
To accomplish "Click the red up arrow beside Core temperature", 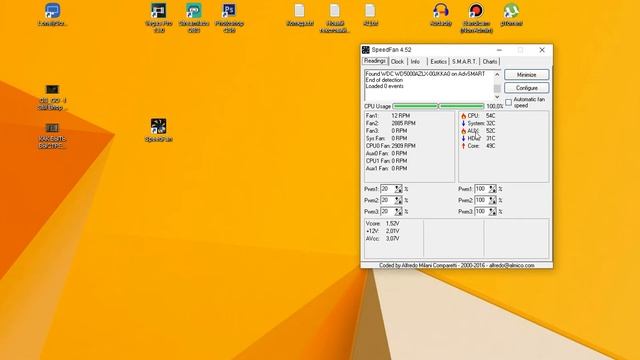I will point(463,146).
